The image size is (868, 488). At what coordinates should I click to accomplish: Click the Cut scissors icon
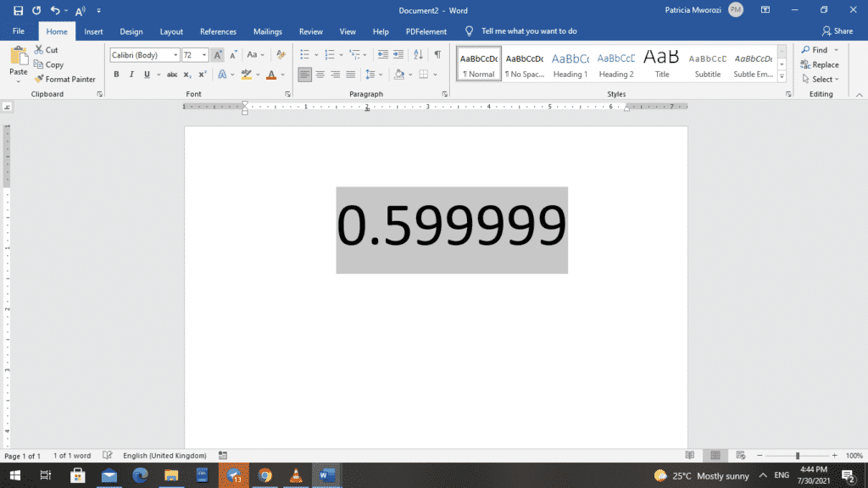(39, 50)
